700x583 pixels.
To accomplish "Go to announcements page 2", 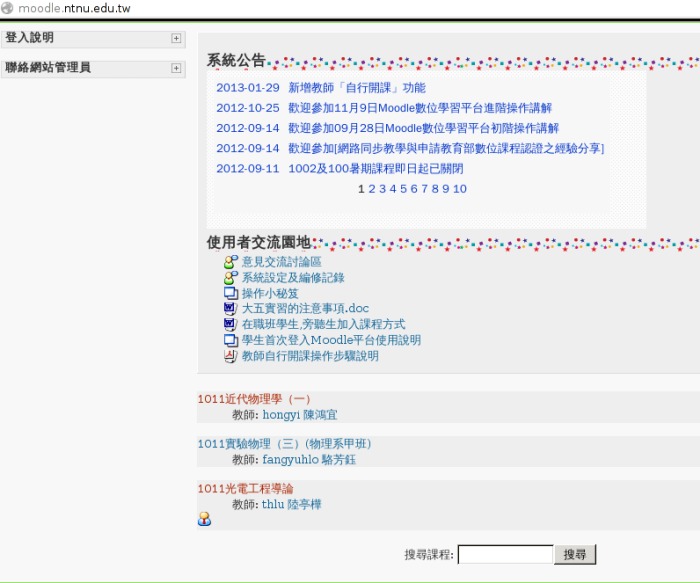I will tap(371, 189).
